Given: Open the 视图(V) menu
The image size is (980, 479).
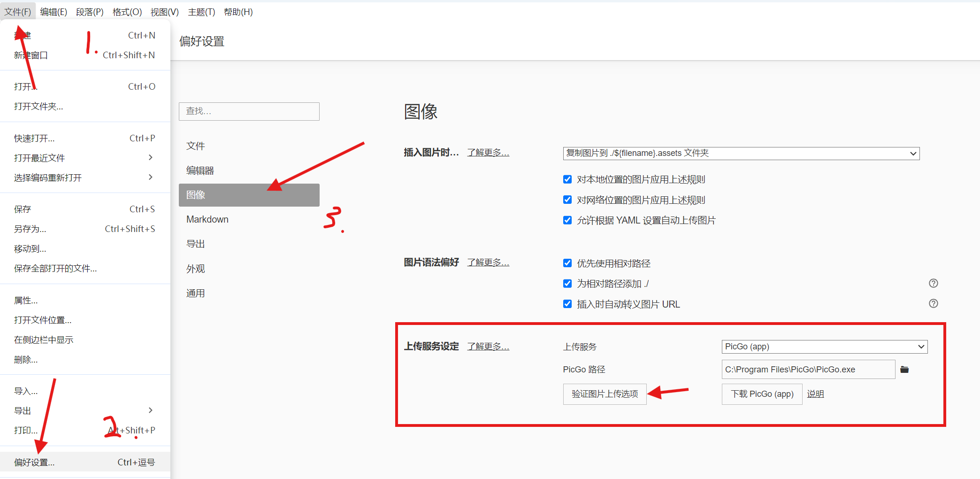Looking at the screenshot, I should [164, 12].
